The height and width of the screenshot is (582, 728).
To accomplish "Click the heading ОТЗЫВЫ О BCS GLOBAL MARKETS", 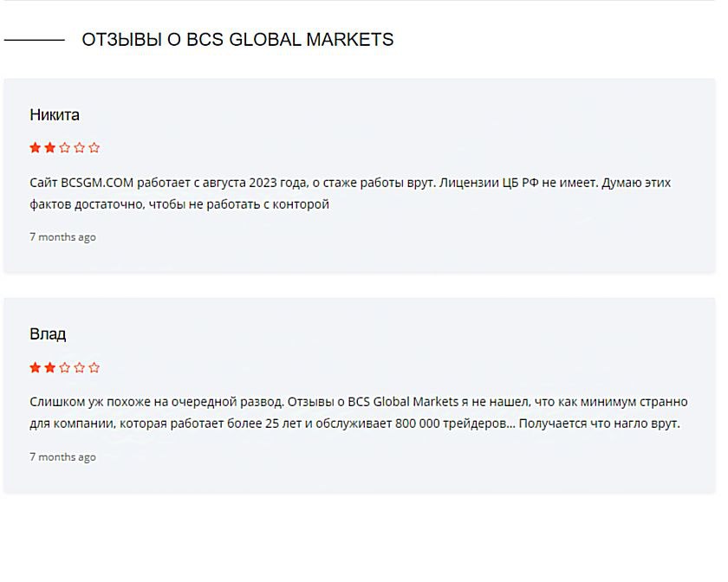I will click(x=237, y=39).
